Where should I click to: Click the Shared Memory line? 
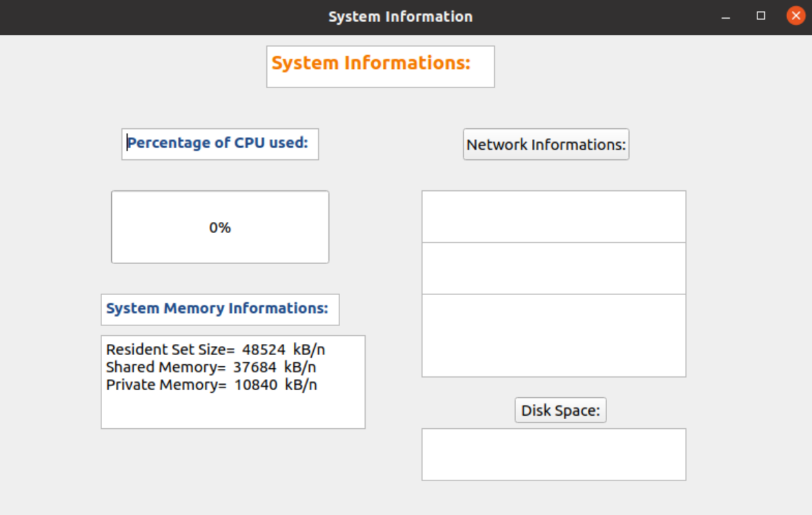click(x=211, y=367)
